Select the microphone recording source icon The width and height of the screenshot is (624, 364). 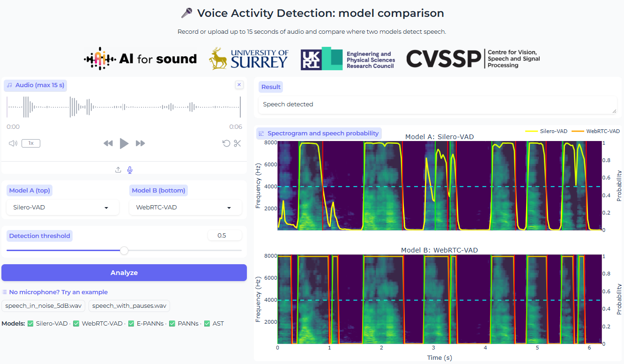point(130,170)
